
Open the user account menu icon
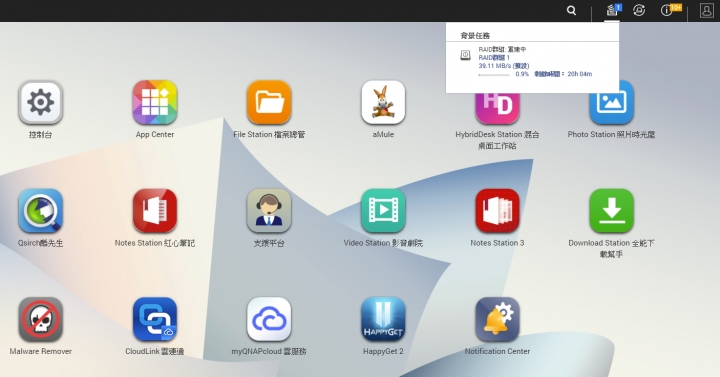pos(706,10)
